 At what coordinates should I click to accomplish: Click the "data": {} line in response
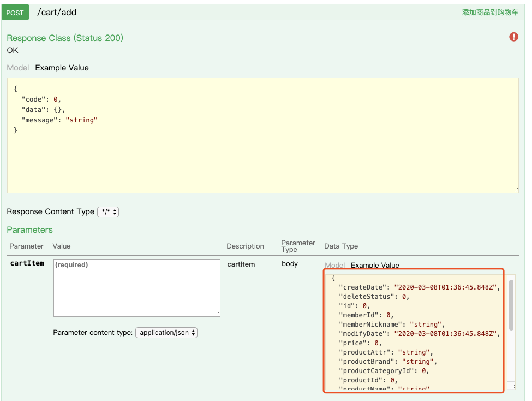43,109
